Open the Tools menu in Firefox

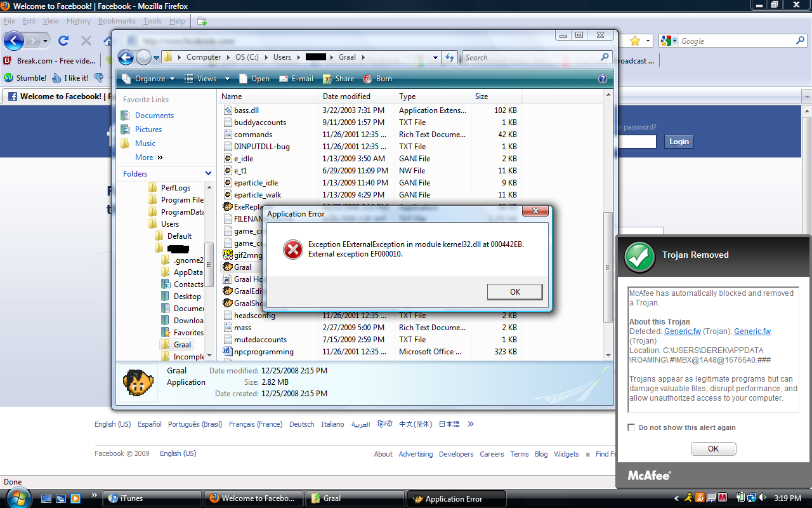[152, 21]
